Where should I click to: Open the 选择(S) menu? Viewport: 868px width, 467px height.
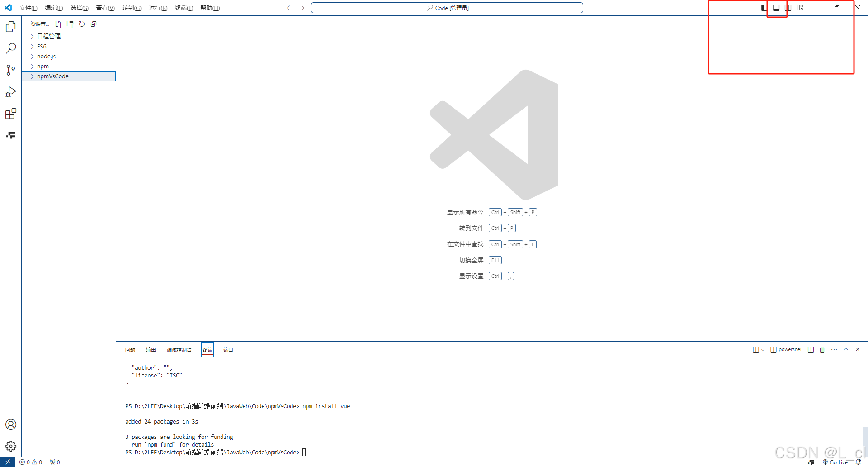point(79,8)
